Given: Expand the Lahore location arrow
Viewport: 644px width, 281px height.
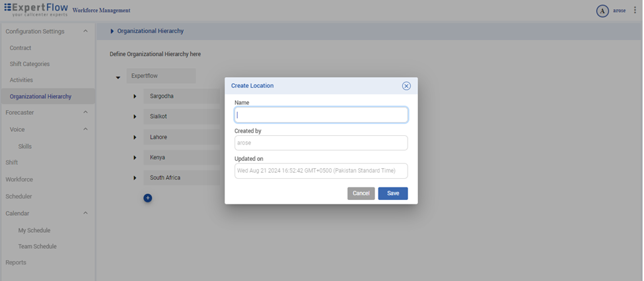Looking at the screenshot, I should 135,137.
